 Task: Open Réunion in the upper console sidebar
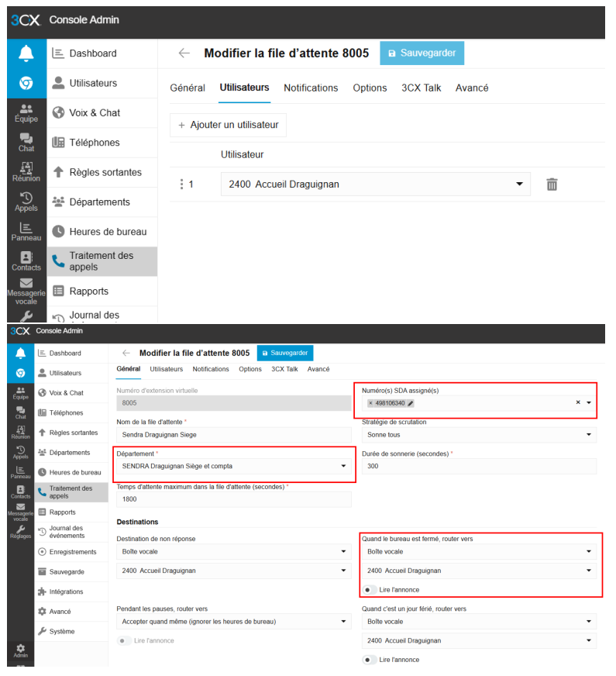pyautogui.click(x=26, y=172)
